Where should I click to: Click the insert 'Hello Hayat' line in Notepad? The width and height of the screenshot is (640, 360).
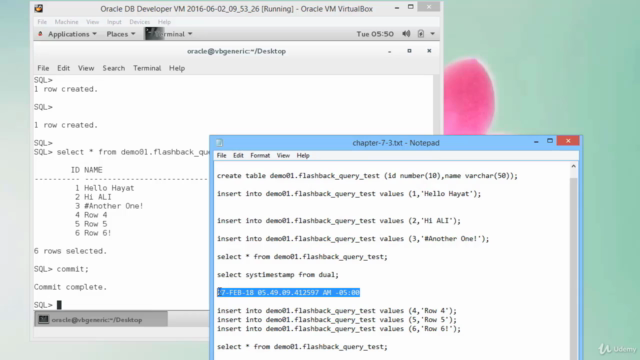point(349,194)
